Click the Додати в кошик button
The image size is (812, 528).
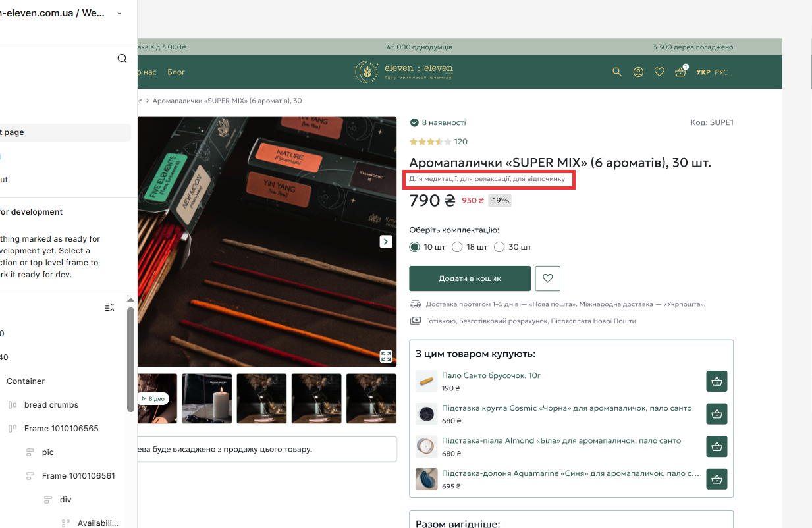(470, 278)
